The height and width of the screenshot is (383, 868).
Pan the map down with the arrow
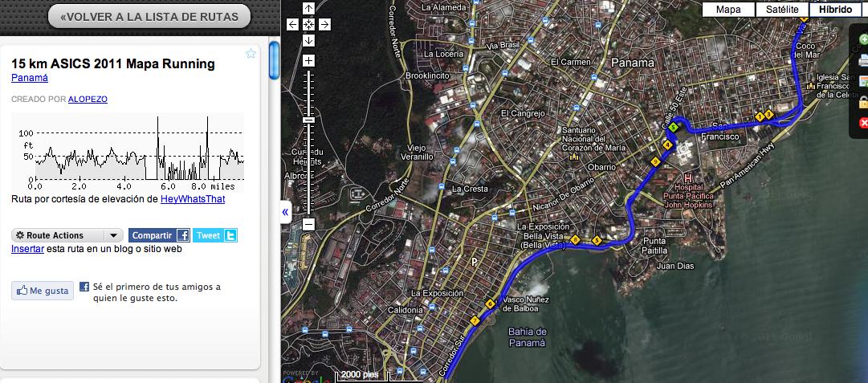tap(308, 40)
